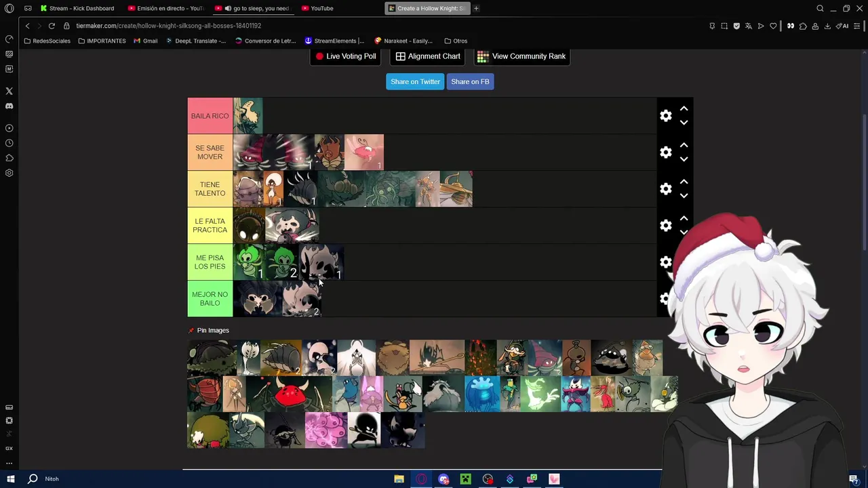
Task: Open File Explorer from taskbar
Action: 399,479
